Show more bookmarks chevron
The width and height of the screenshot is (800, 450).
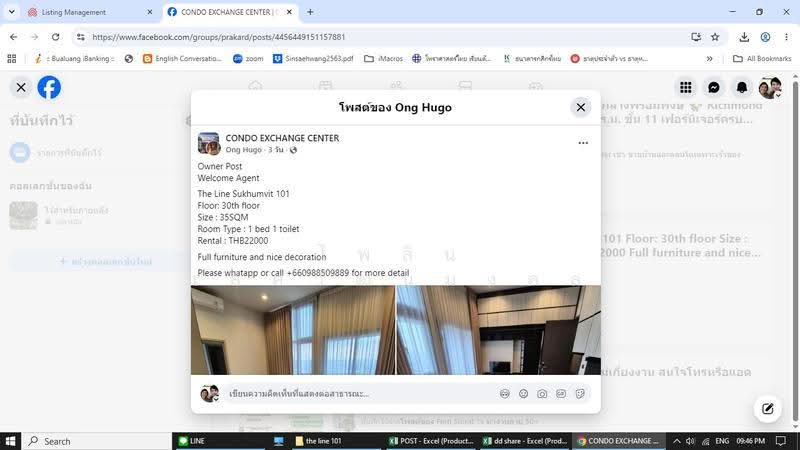pos(709,59)
